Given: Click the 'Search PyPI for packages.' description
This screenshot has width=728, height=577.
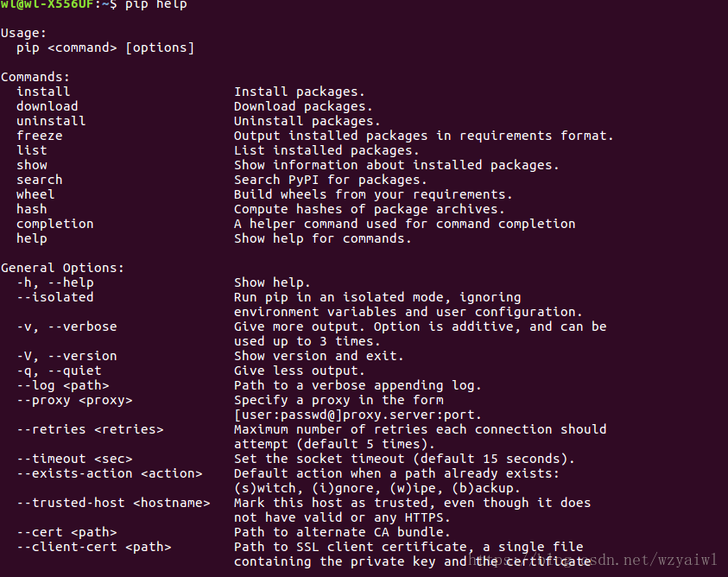Looking at the screenshot, I should tap(330, 180).
